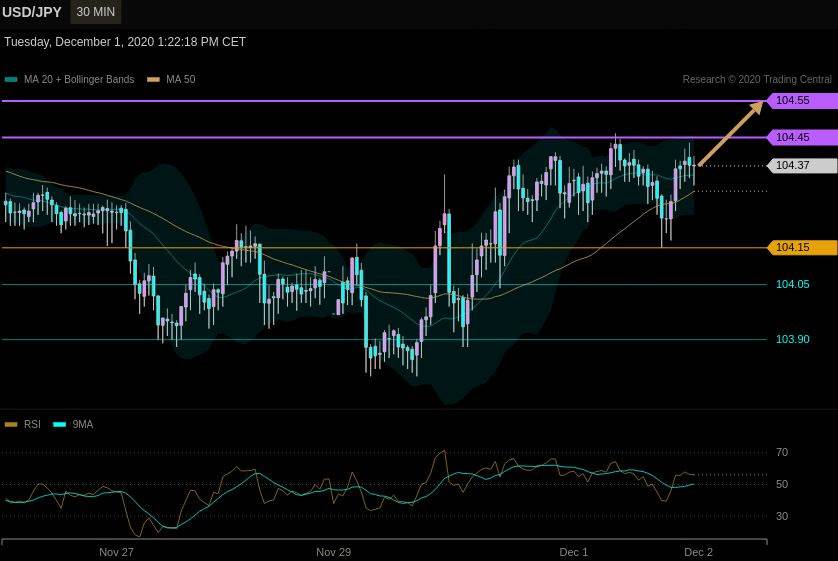Viewport: 838px width, 561px height.
Task: Click the 104.05 support level label
Action: coord(793,284)
